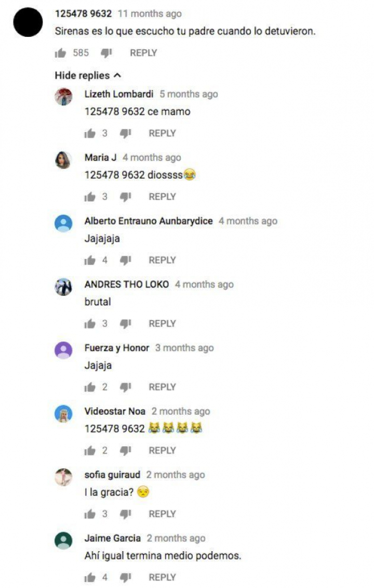374x588 pixels.
Task: Open the black avatar of the top commenter
Action: pos(28,22)
